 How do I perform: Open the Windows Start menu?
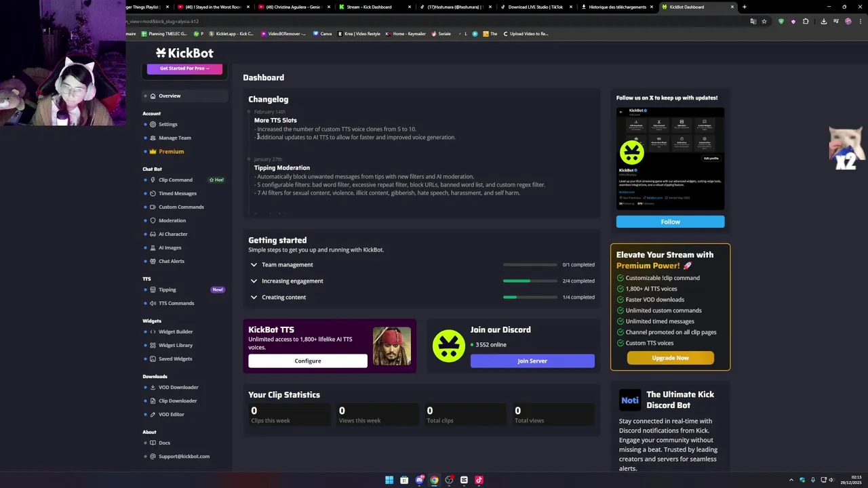click(389, 480)
